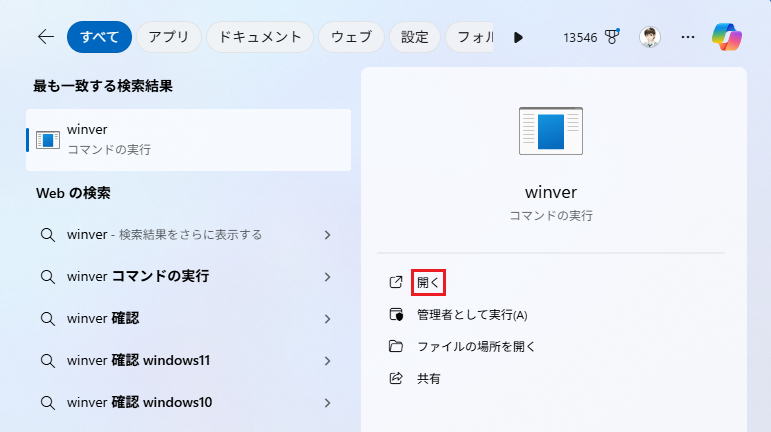
Task: Click the rewards trophy points icon
Action: pos(612,37)
